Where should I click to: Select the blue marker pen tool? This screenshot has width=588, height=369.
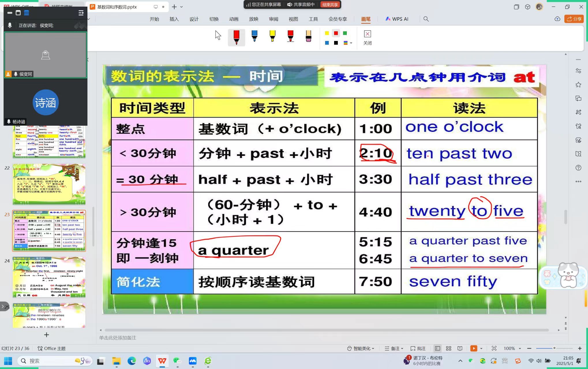click(x=254, y=36)
